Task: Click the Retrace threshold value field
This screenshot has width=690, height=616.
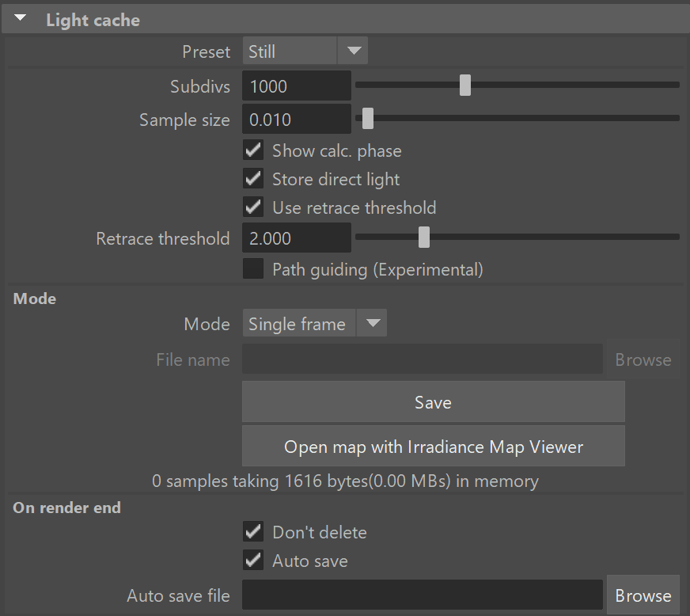Action: coord(297,238)
